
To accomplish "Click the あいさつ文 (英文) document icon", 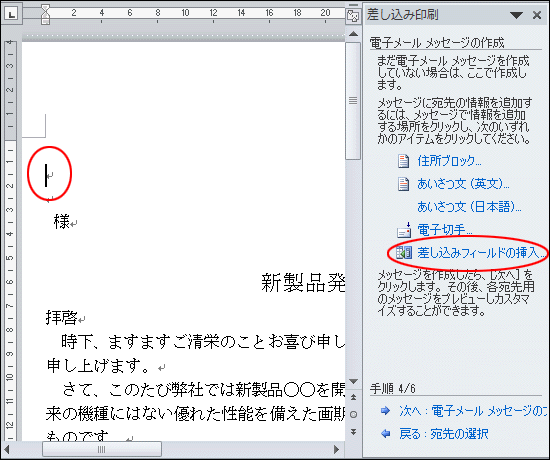I will point(403,184).
